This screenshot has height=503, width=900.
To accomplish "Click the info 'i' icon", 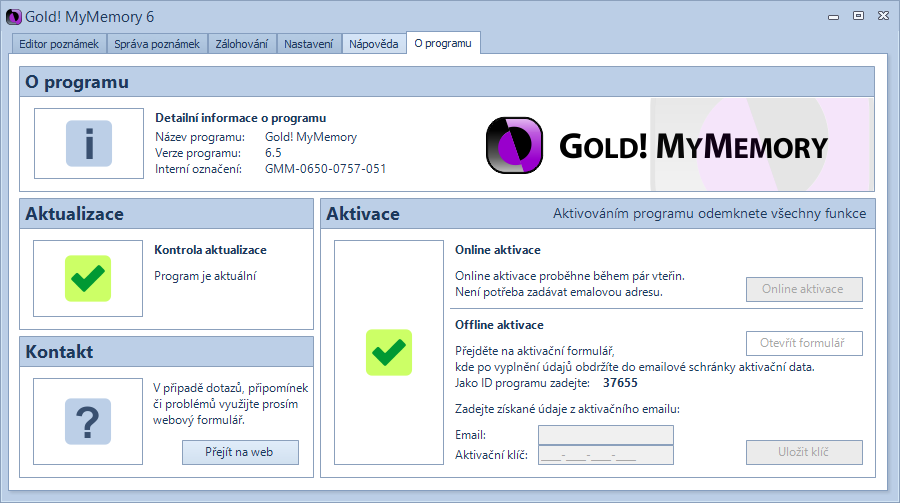I will pos(89,144).
